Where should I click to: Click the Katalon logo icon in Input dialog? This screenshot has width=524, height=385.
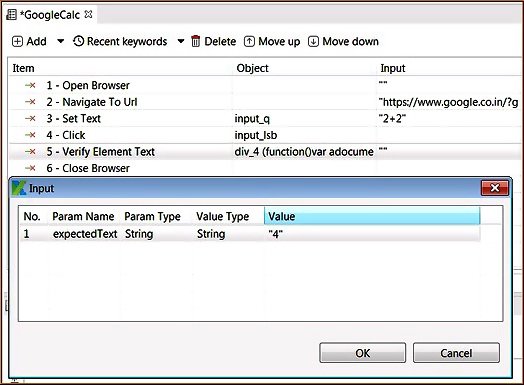(19, 188)
